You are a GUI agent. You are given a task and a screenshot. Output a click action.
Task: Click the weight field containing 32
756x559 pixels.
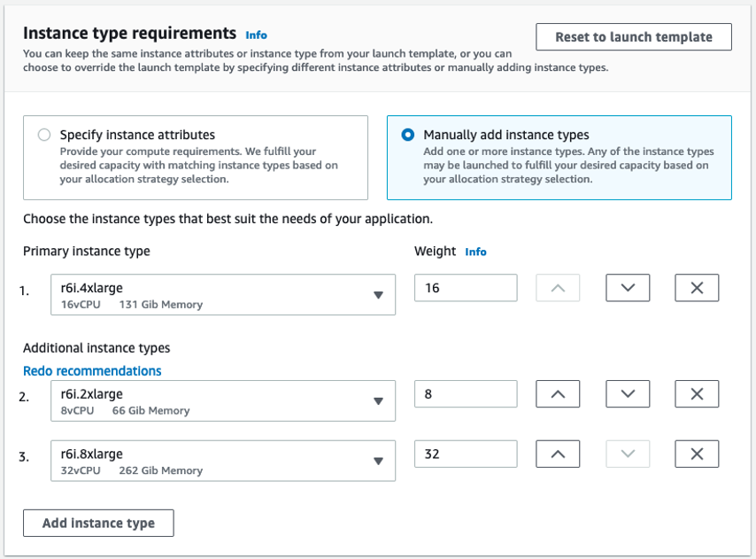click(466, 454)
